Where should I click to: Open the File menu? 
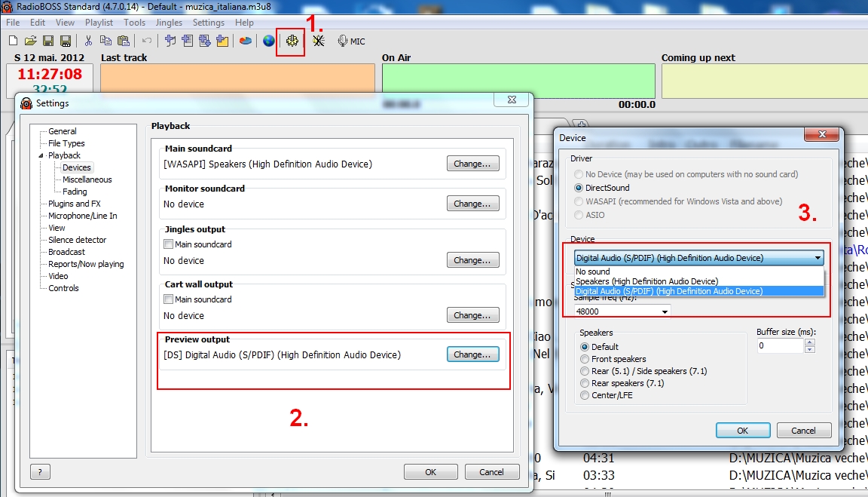(x=13, y=23)
